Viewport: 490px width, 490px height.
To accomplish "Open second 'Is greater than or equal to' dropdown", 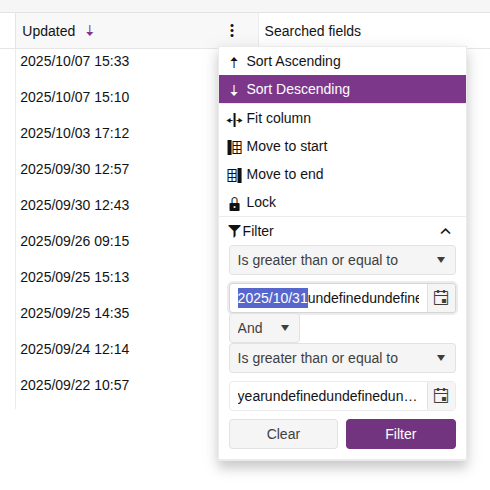I will (342, 358).
